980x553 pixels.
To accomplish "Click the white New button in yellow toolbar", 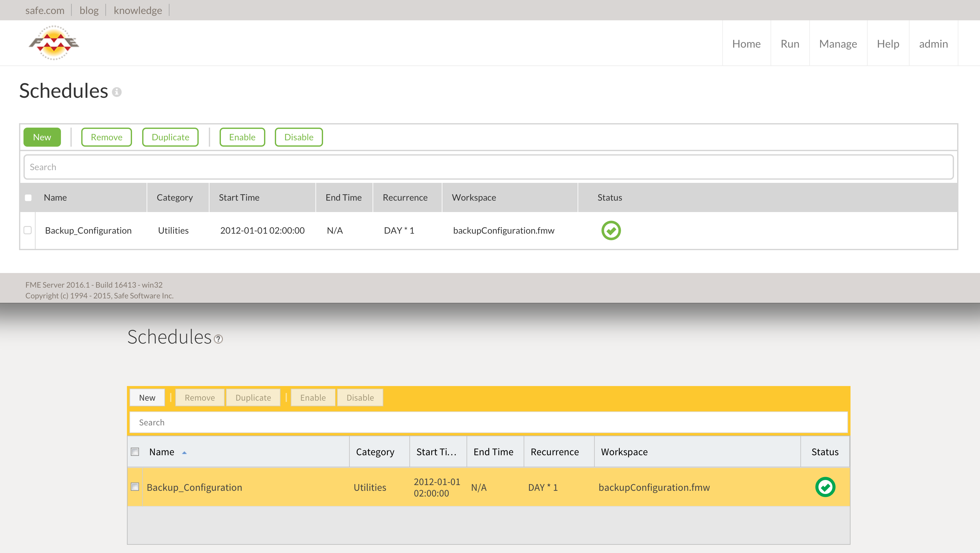I will coord(147,398).
